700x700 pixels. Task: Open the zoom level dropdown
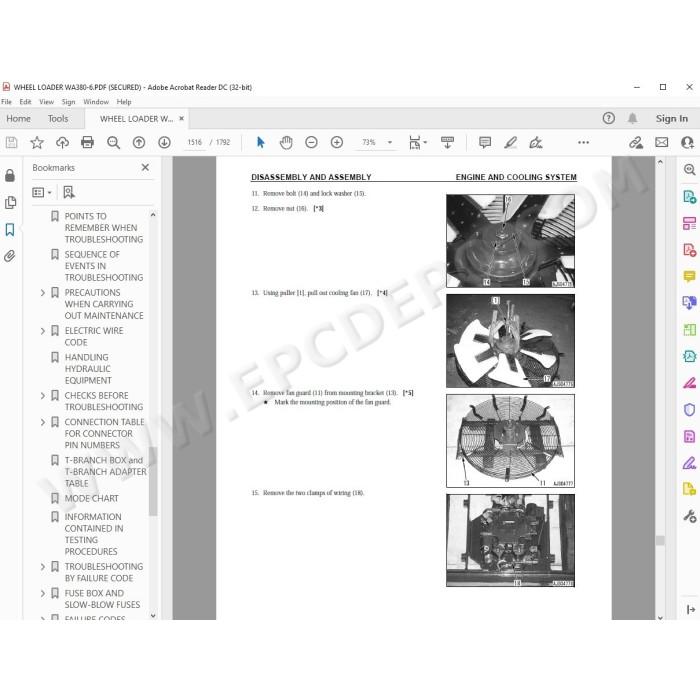(390, 142)
